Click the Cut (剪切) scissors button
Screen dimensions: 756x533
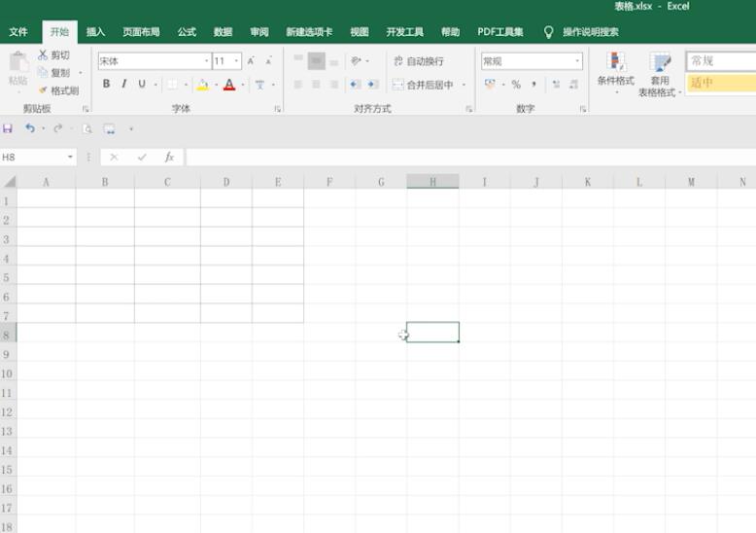tap(53, 55)
